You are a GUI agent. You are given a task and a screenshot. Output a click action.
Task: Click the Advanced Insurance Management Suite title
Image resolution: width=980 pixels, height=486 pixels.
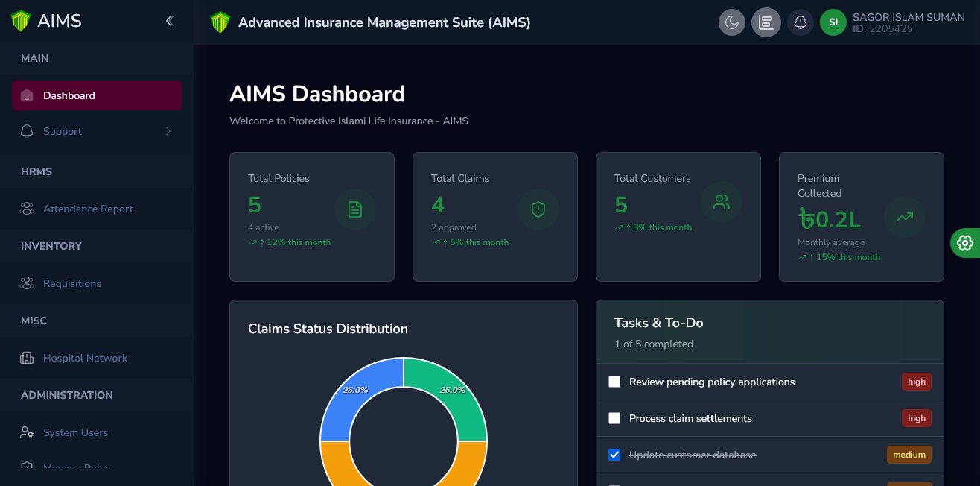384,22
